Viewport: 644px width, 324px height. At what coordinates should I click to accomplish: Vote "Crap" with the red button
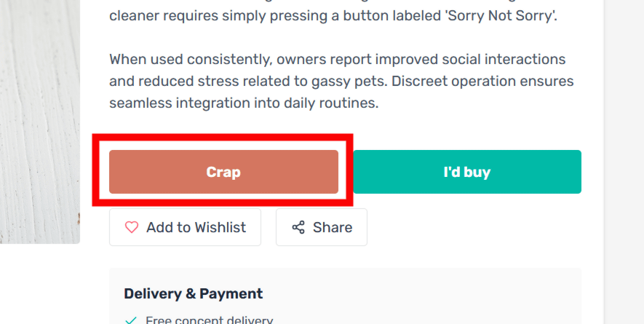(223, 172)
